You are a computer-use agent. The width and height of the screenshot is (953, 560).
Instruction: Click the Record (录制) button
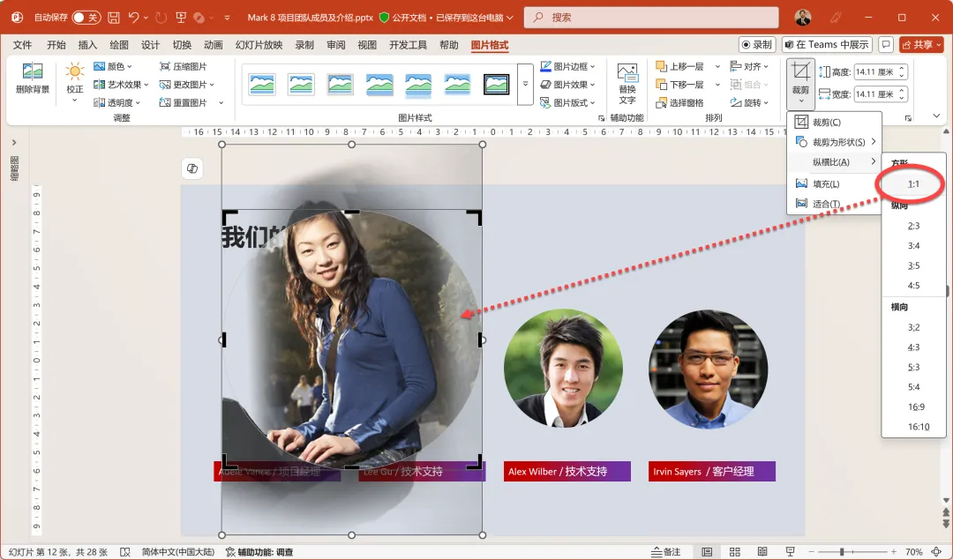[757, 44]
